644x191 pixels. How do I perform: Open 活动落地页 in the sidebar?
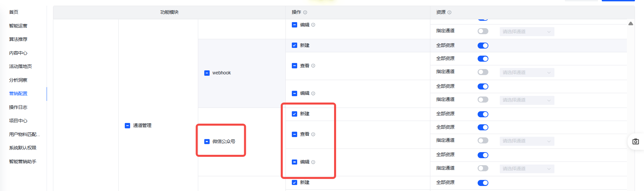20,66
